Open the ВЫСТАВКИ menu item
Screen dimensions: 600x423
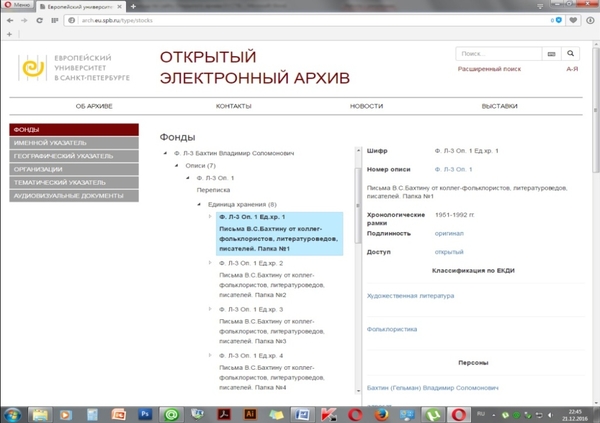coord(499,106)
